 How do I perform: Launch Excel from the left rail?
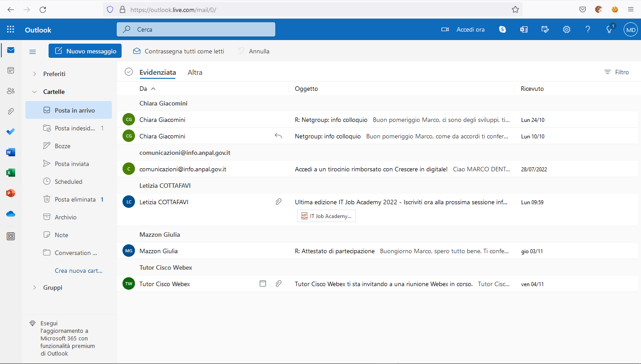point(11,173)
